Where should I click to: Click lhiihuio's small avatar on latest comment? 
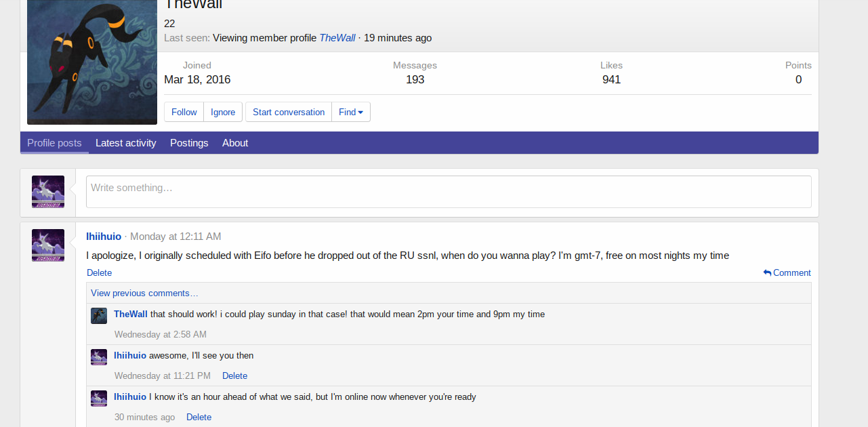click(99, 398)
